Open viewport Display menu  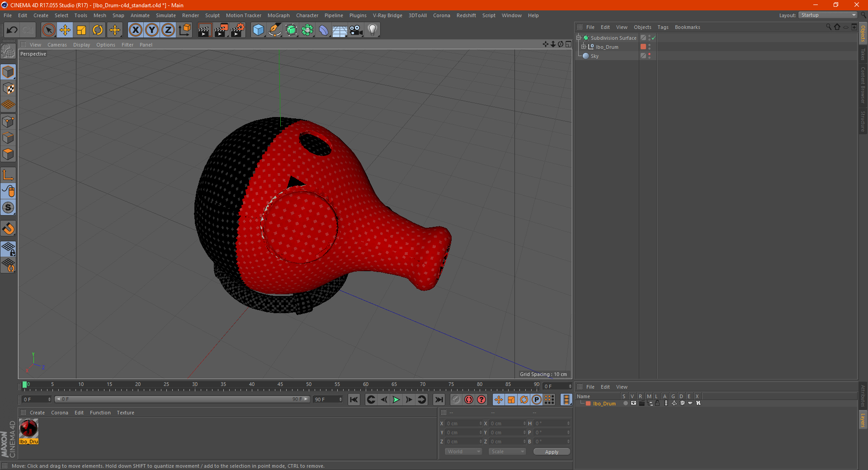[x=81, y=45]
